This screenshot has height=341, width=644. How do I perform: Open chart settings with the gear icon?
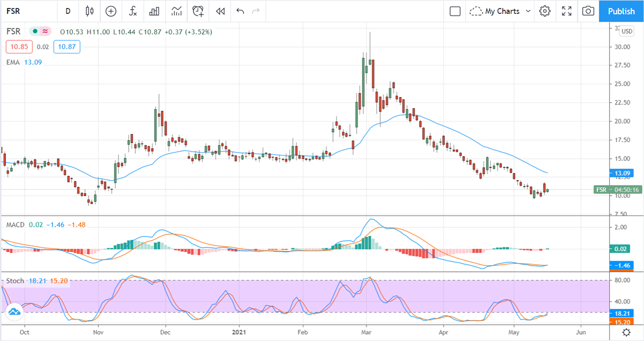(544, 11)
